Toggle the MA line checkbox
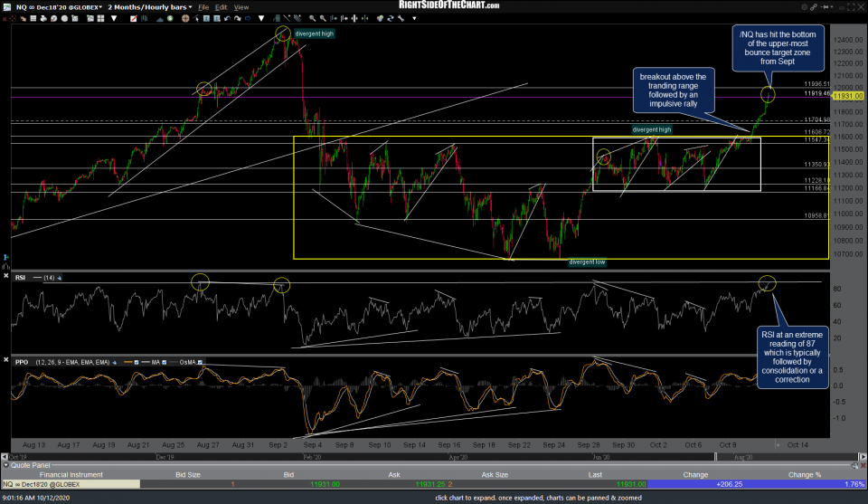Screen dimensions: 868x504 coord(164,362)
